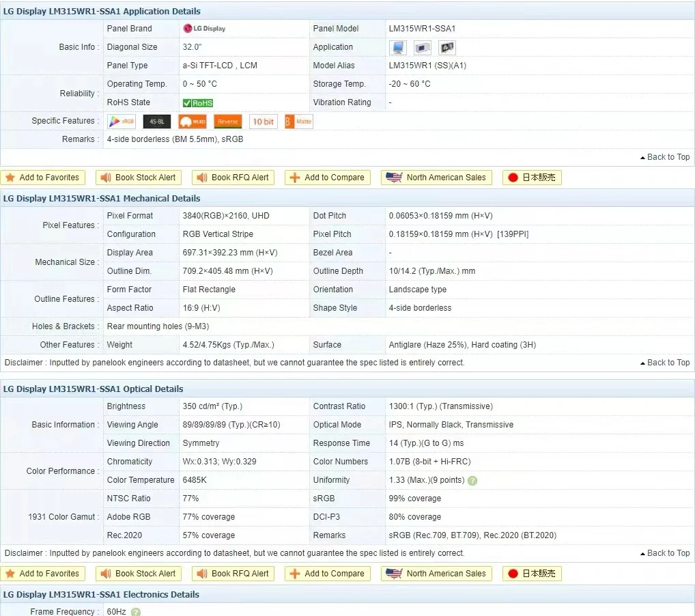
Task: Click the Storage Temp. value -20 ~ 60 °C
Action: (410, 84)
